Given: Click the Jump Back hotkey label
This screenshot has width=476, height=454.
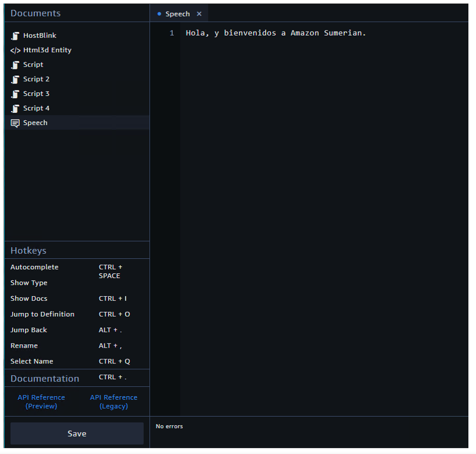Looking at the screenshot, I should coord(29,330).
